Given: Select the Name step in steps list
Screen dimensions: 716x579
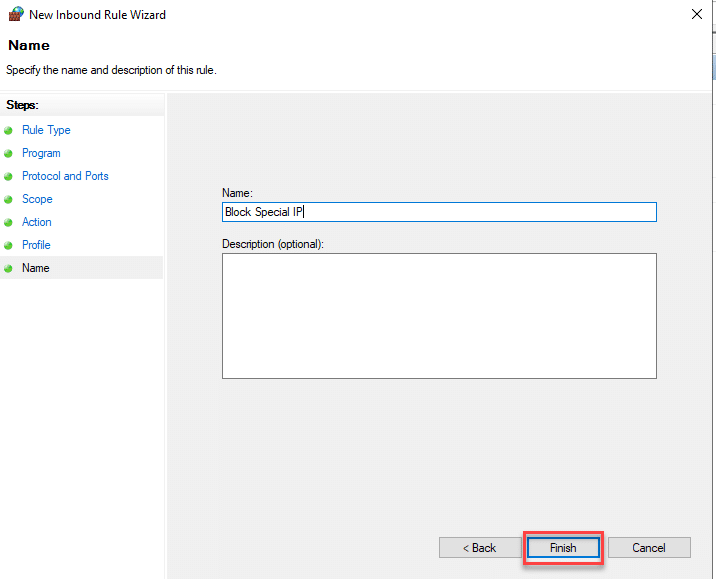Looking at the screenshot, I should (x=36, y=268).
